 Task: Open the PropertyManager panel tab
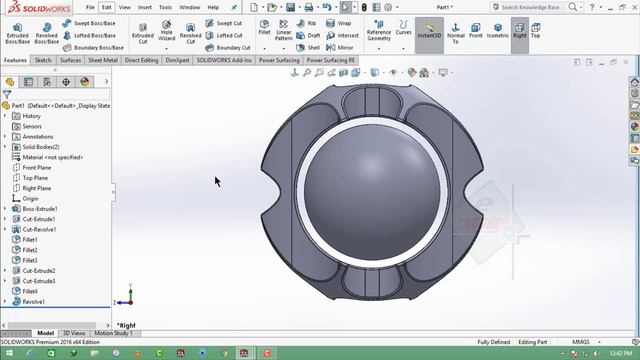coord(28,82)
